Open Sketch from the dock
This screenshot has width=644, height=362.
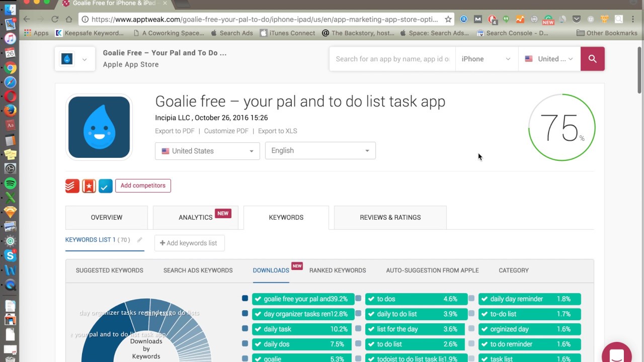point(10,212)
